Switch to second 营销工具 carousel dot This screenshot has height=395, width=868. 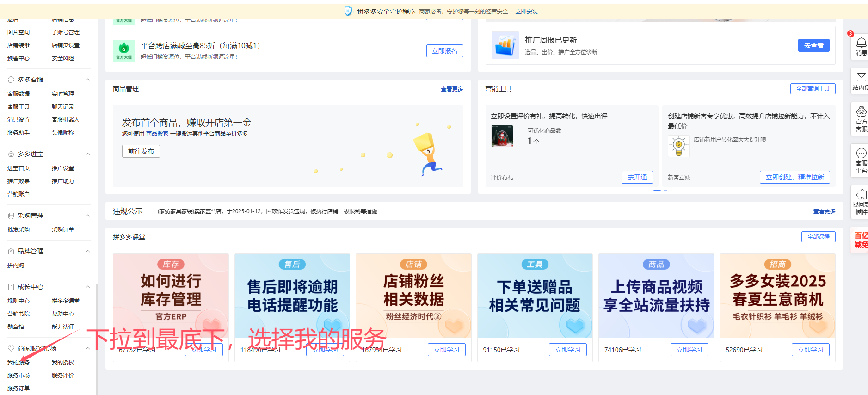(665, 191)
